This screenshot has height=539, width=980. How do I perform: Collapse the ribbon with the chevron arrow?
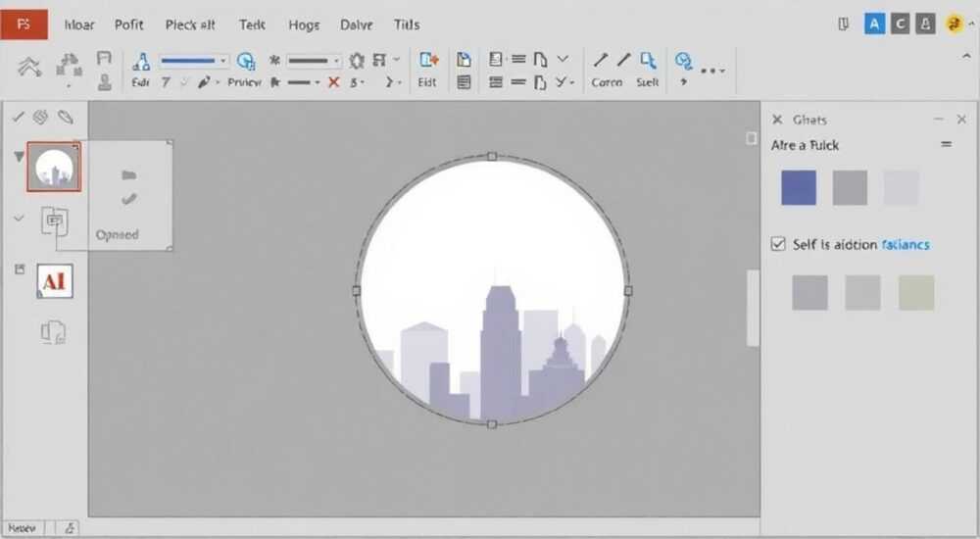coord(966,56)
